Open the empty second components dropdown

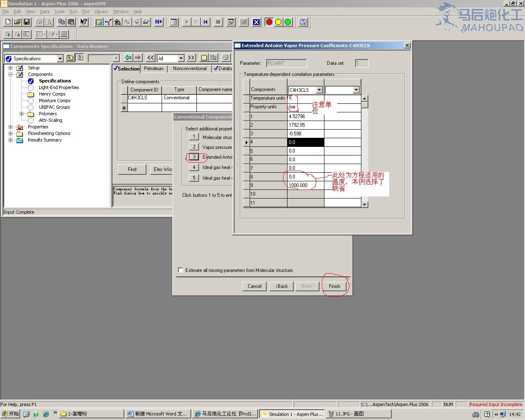[356, 90]
